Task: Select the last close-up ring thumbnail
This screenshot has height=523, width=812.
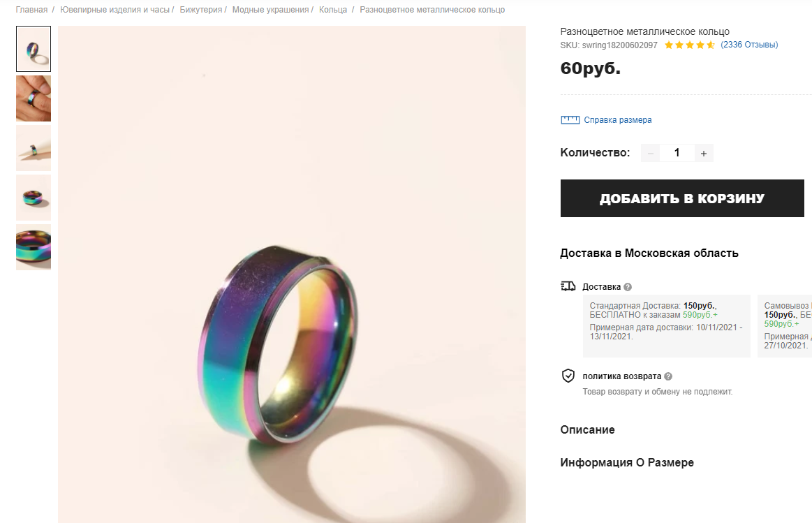Action: click(x=34, y=247)
